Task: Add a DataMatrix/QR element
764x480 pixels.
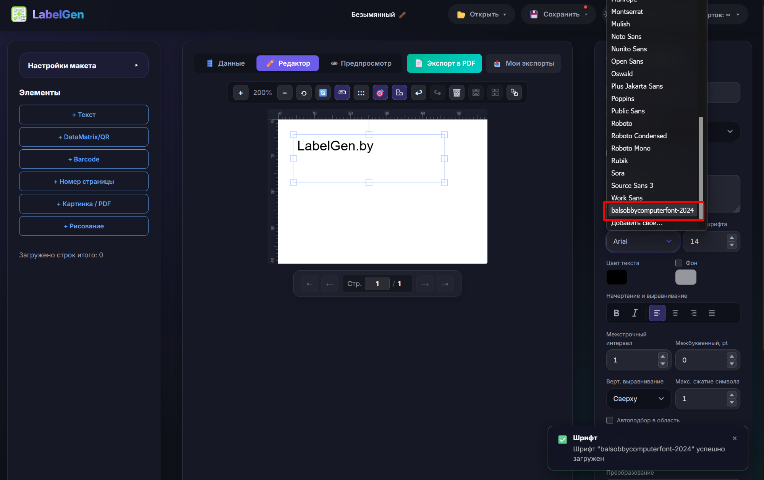Action: [x=84, y=137]
